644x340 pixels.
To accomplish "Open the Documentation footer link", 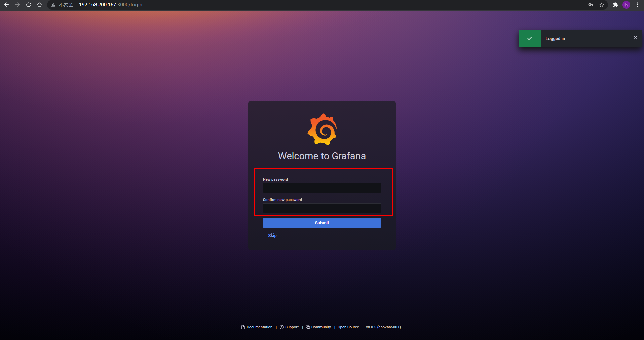I will pos(257,327).
